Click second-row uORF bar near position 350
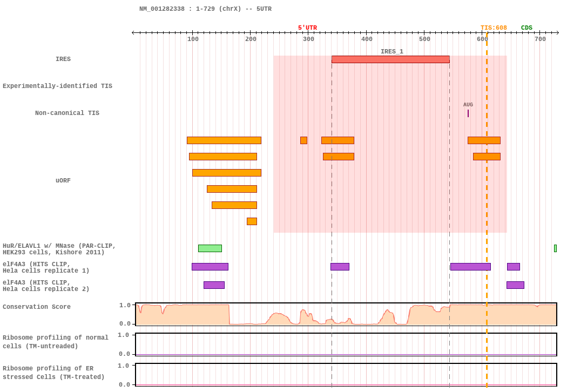The height and width of the screenshot is (392, 567). click(x=339, y=157)
